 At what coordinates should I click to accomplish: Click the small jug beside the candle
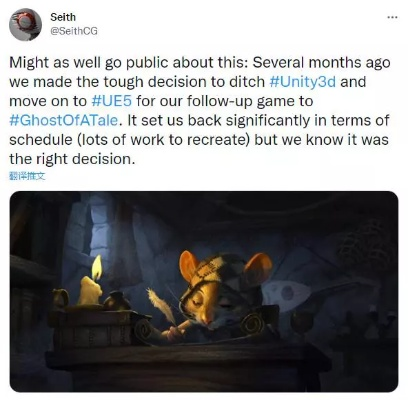[x=61, y=298]
